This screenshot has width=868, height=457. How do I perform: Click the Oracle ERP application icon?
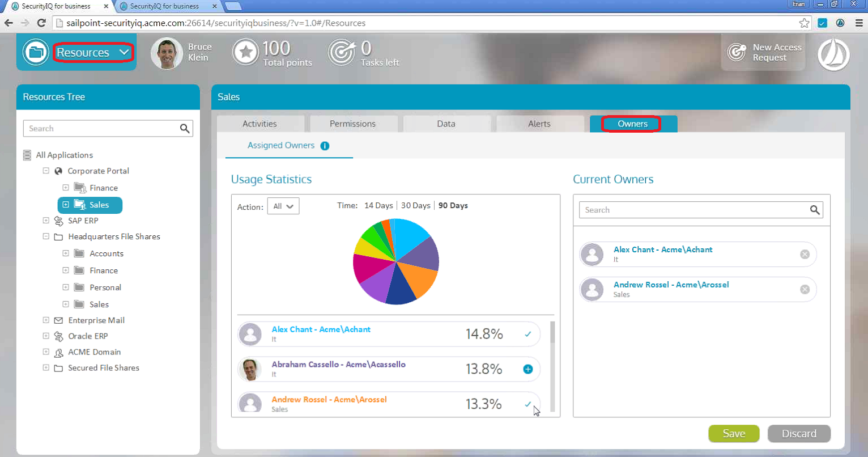point(58,336)
